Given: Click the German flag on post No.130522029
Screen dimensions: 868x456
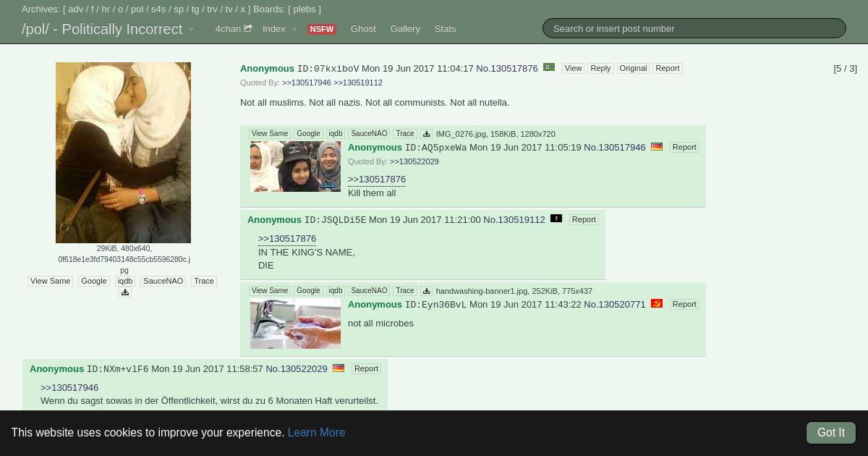Looking at the screenshot, I should (339, 368).
